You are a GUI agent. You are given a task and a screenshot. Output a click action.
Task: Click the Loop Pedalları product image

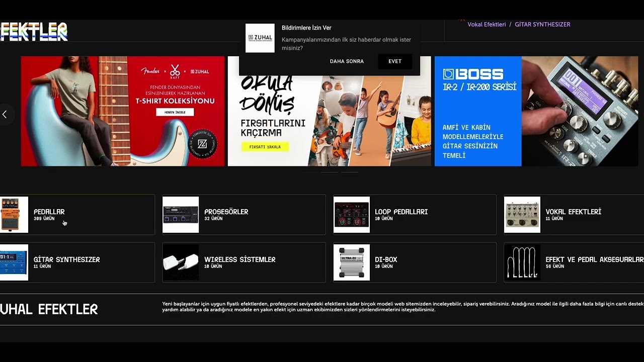[x=351, y=215]
